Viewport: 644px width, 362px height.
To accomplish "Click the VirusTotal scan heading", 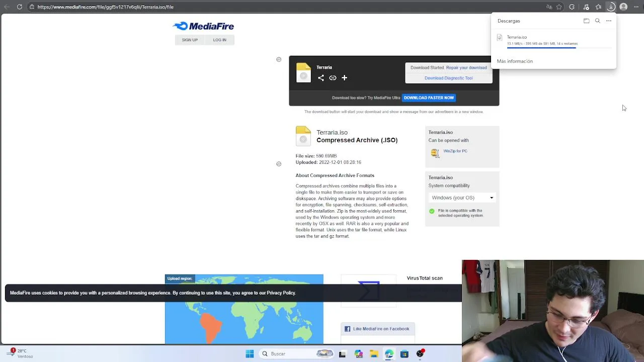I will coord(425,278).
